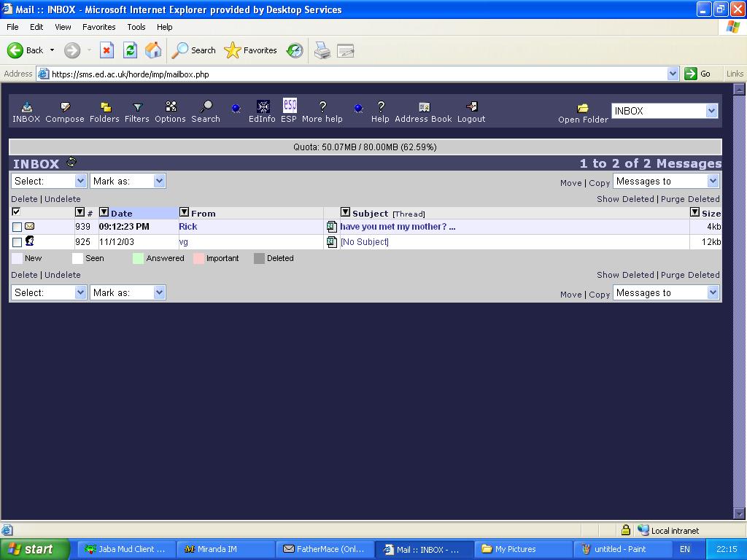This screenshot has width=747, height=560.
Task: Click the More help question icon
Action: (322, 106)
